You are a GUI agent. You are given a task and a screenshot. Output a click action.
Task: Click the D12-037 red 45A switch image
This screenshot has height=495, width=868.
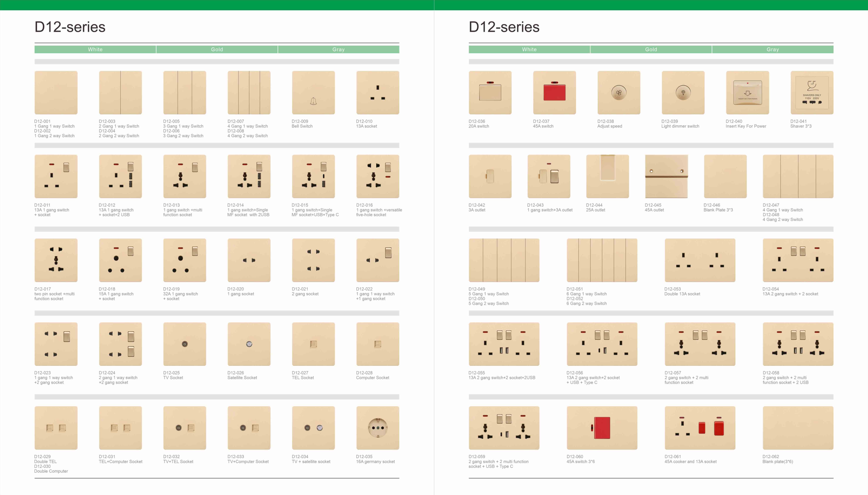(554, 92)
